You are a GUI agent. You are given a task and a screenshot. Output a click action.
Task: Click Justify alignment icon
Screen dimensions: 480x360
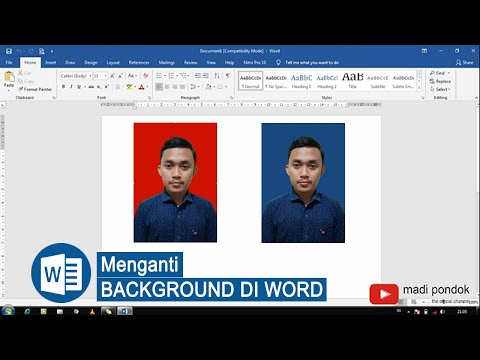(182, 87)
